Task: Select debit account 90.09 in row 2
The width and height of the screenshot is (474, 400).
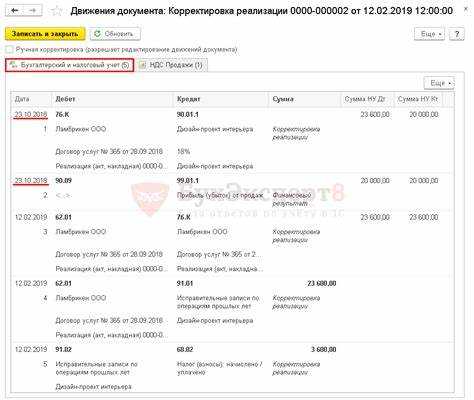Action: coord(63,181)
